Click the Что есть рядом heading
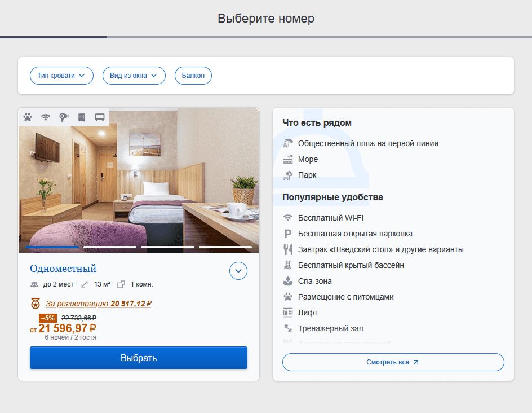 click(317, 122)
